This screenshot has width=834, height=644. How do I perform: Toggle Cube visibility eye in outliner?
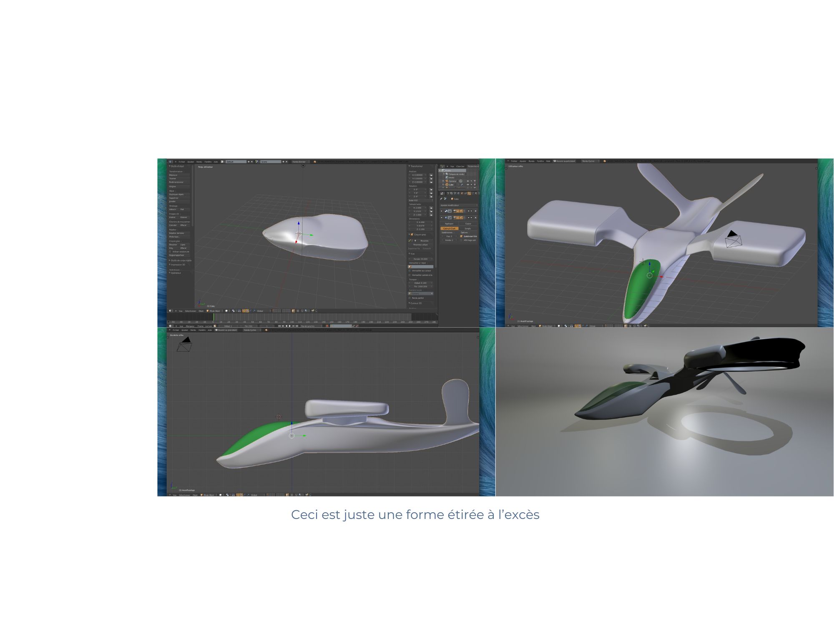coord(468,185)
